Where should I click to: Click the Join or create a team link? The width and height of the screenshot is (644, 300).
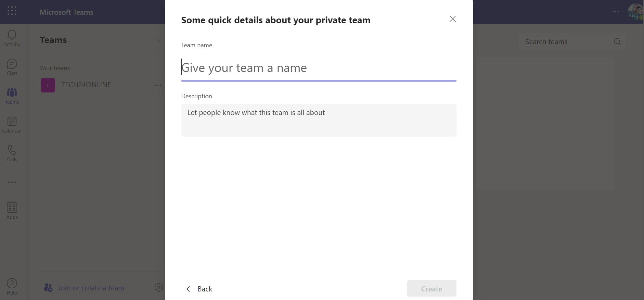pyautogui.click(x=91, y=288)
